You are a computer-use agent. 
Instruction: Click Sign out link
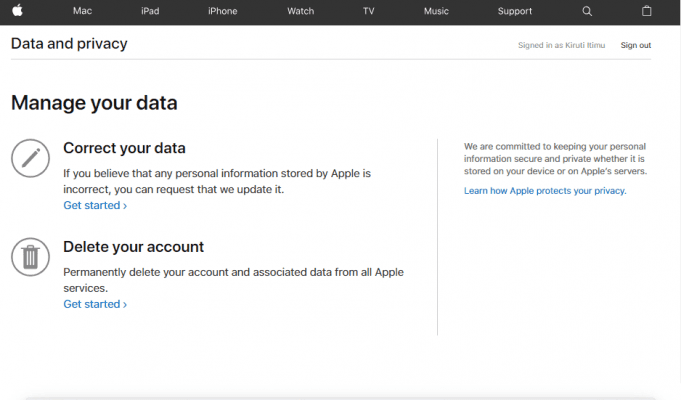(x=635, y=45)
